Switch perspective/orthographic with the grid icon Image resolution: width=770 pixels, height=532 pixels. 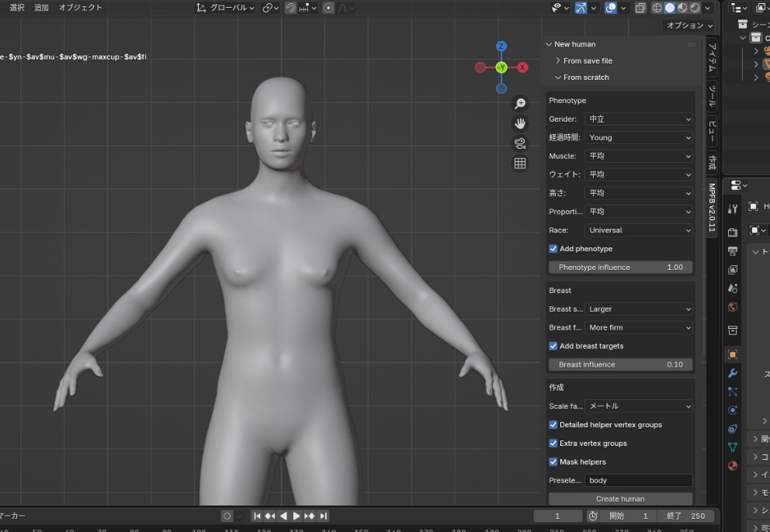[x=520, y=163]
